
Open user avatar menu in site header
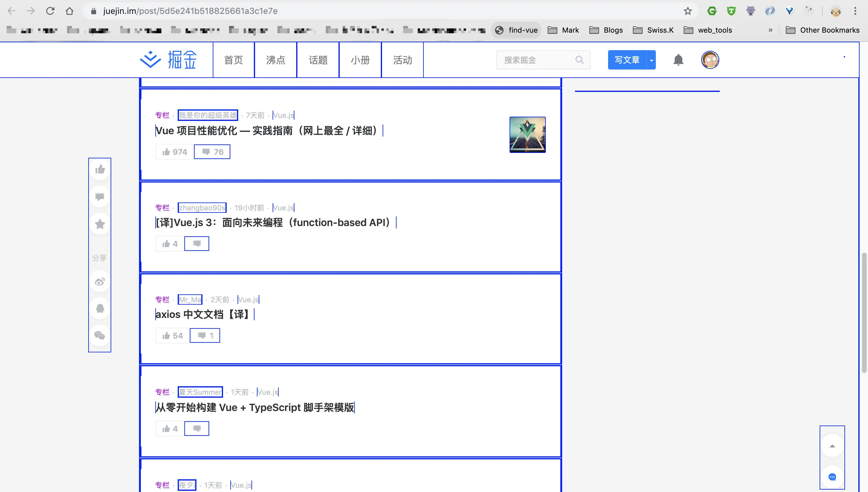pyautogui.click(x=710, y=60)
